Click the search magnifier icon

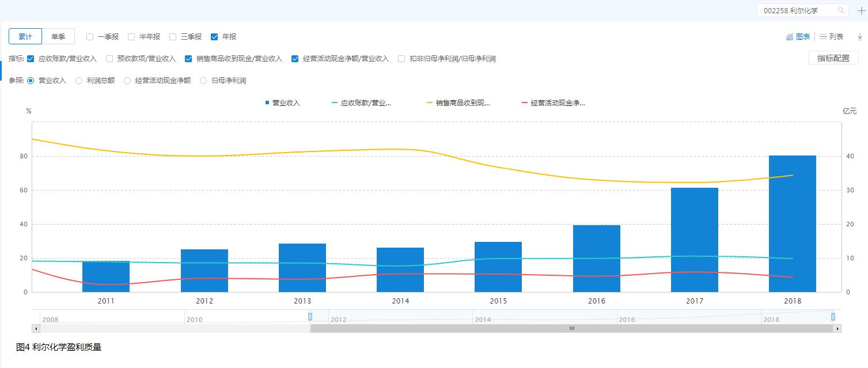click(x=841, y=10)
